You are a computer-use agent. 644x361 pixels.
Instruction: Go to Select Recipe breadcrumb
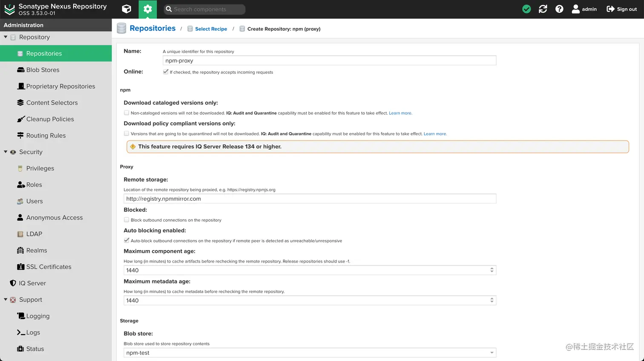211,29
